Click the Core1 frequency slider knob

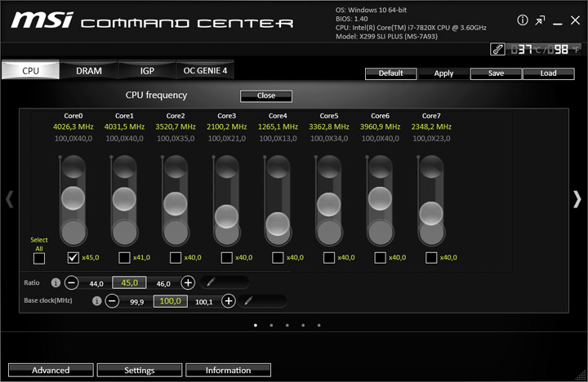[124, 199]
